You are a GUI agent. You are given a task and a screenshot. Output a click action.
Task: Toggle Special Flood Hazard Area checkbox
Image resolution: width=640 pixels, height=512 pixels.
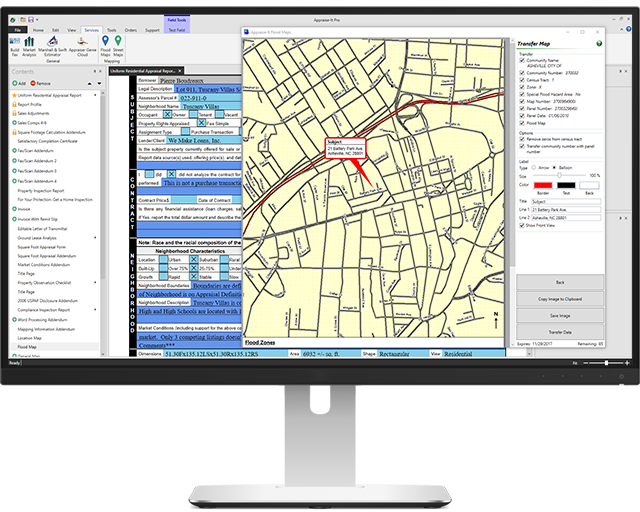click(522, 94)
